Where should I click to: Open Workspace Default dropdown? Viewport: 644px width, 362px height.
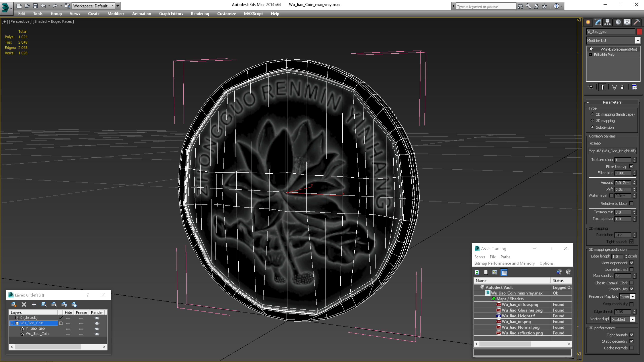point(112,6)
